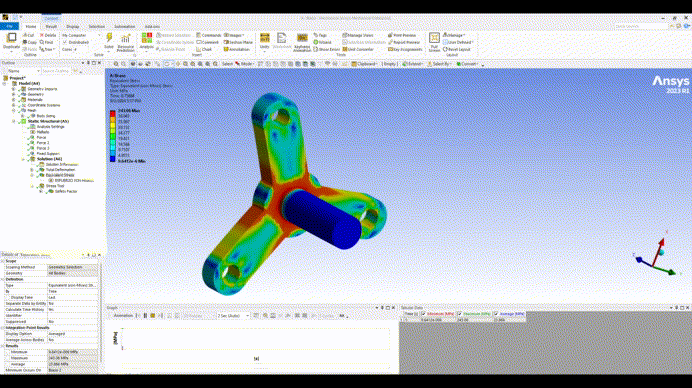The image size is (692, 388).
Task: Toggle Minimum column checkbox in Tabular Data
Action: pos(424,314)
